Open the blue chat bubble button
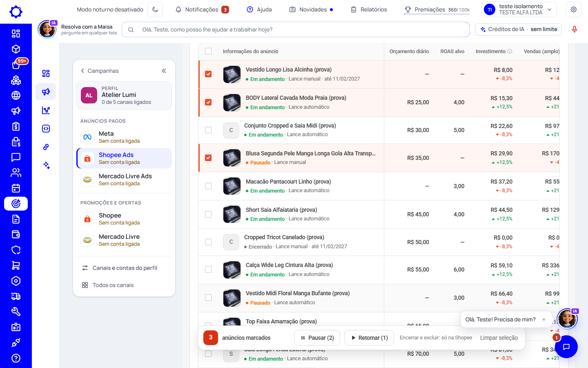Screen dimensions: 588x368 click(566, 347)
